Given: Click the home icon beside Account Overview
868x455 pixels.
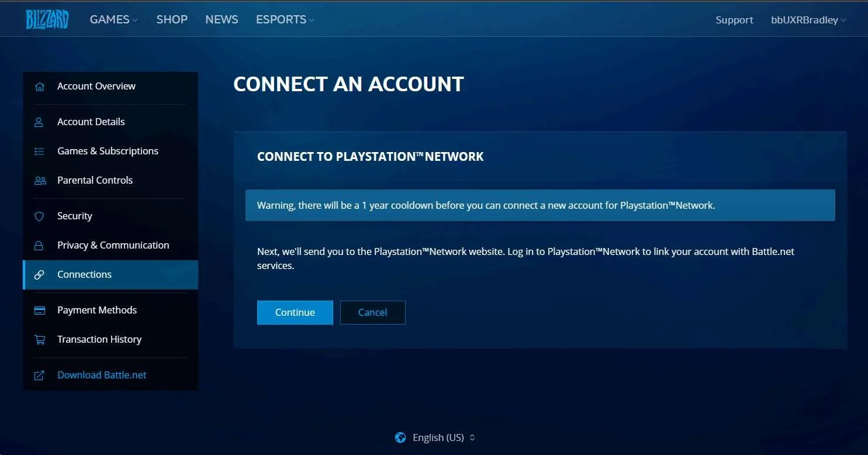Looking at the screenshot, I should pos(39,87).
